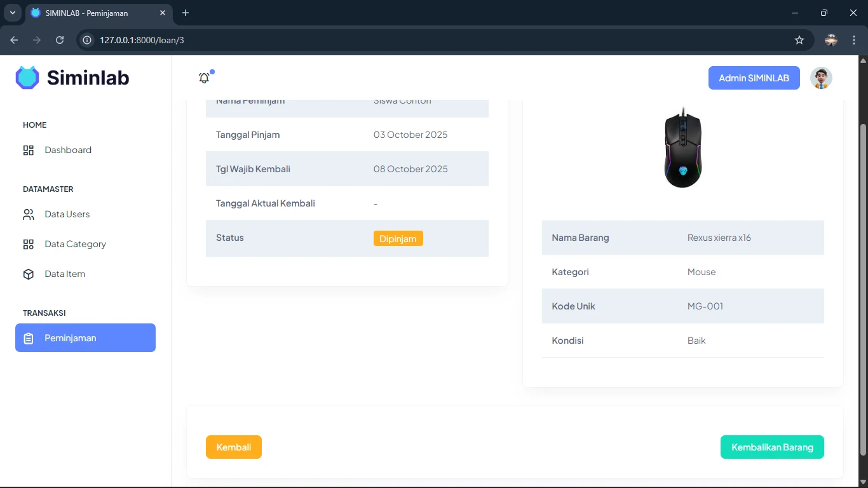Click the Peminjaman clipboard icon
The width and height of the screenshot is (868, 488).
[29, 339]
